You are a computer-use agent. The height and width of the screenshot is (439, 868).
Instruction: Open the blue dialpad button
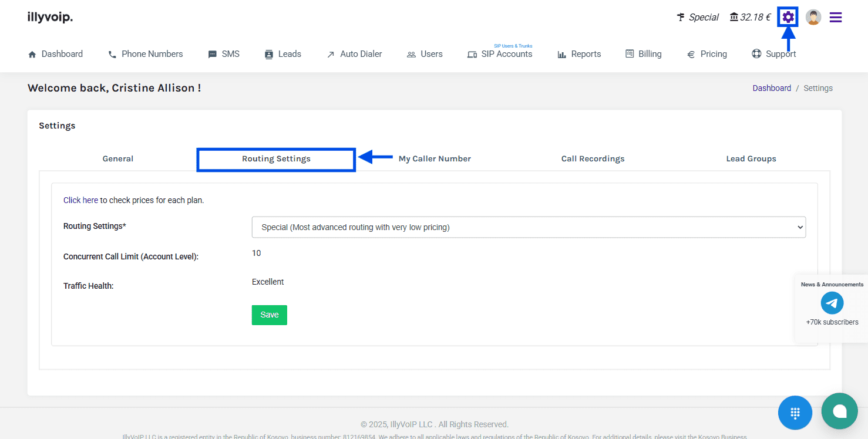795,413
